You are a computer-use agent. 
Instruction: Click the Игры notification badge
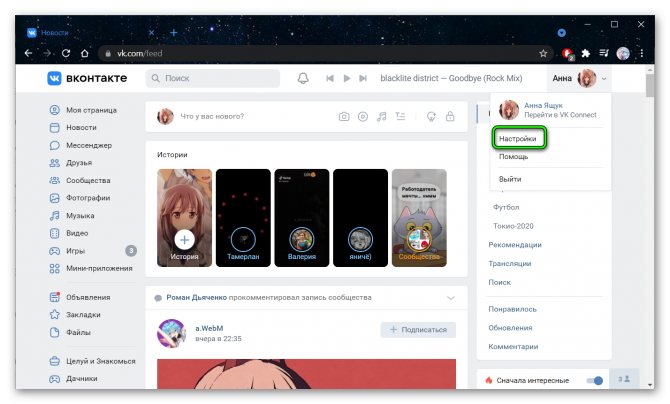pyautogui.click(x=131, y=251)
